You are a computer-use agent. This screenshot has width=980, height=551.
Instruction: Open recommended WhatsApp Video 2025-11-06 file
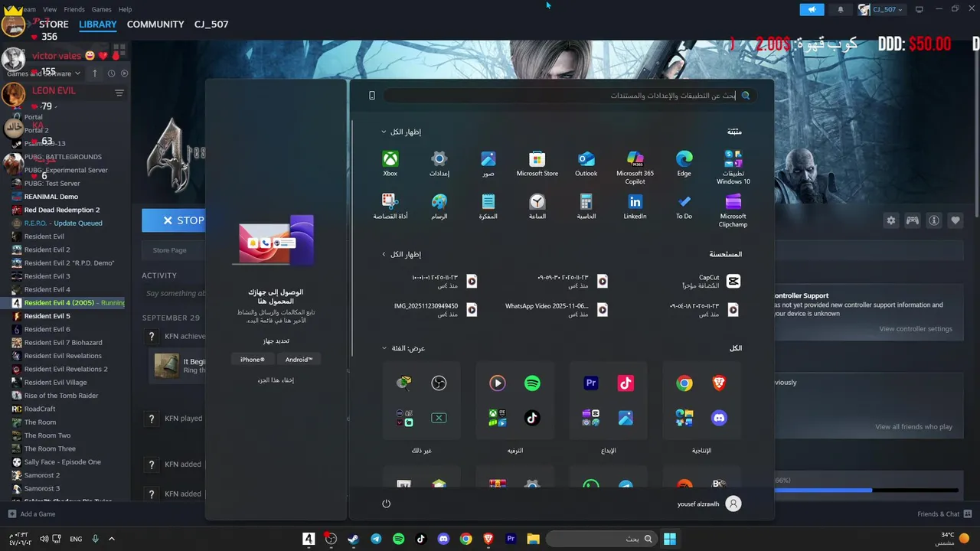coord(557,309)
